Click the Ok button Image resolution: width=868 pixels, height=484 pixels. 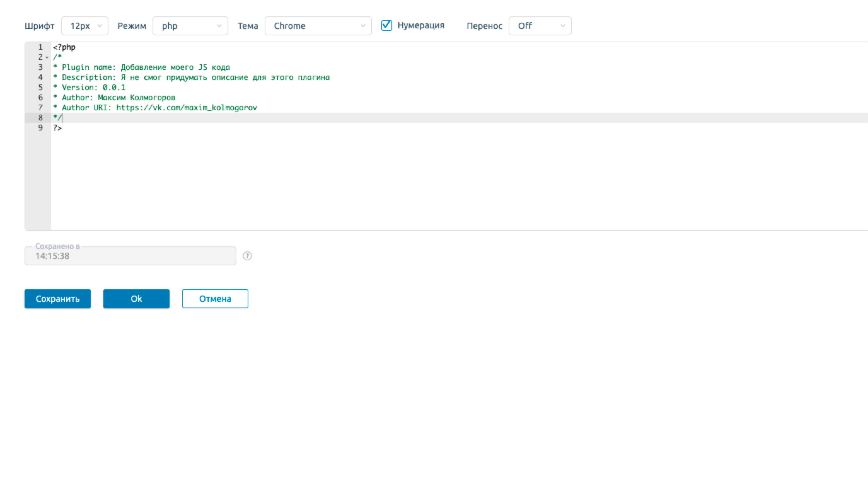click(x=136, y=299)
